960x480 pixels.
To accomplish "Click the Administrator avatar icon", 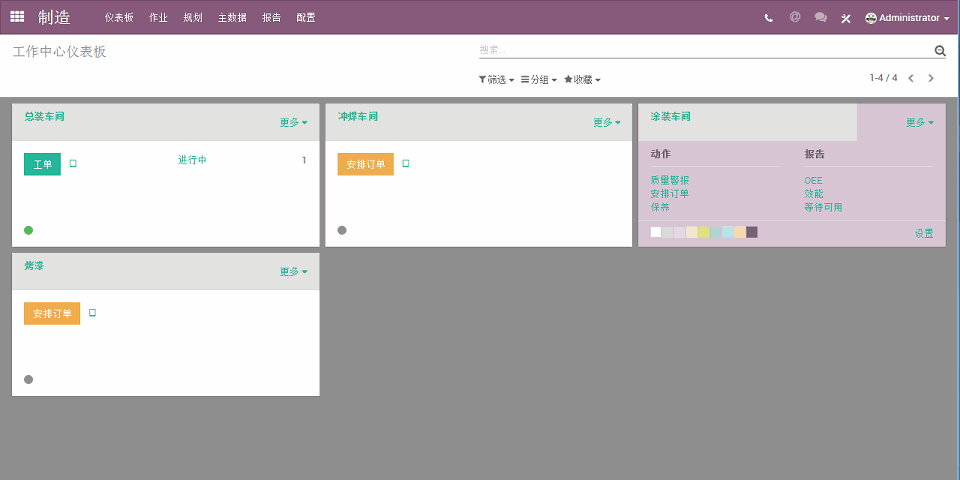I will [x=871, y=18].
